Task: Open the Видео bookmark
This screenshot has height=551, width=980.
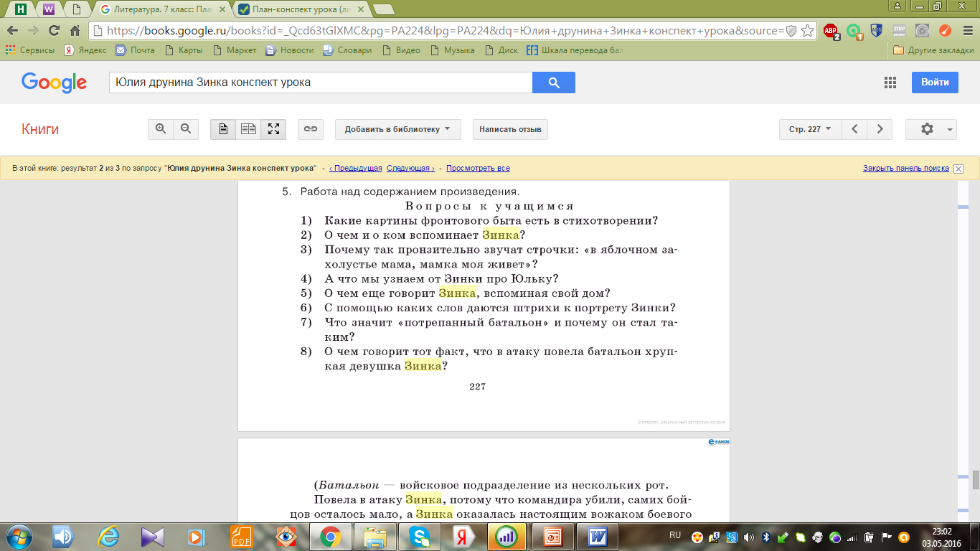Action: pos(401,50)
